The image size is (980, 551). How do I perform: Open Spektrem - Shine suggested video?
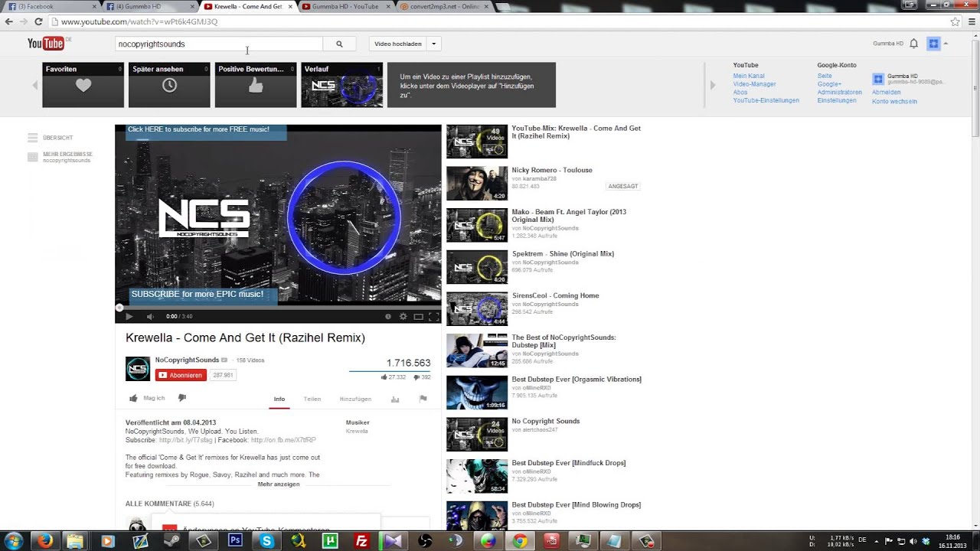pyautogui.click(x=563, y=253)
